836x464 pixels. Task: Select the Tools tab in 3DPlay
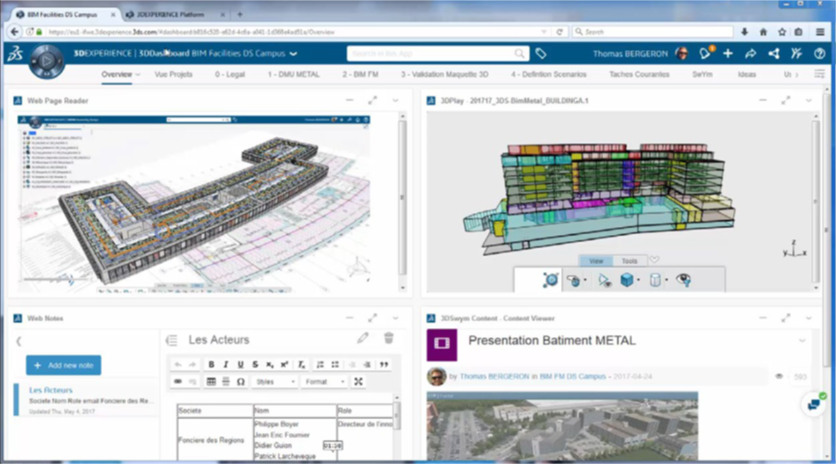(630, 261)
